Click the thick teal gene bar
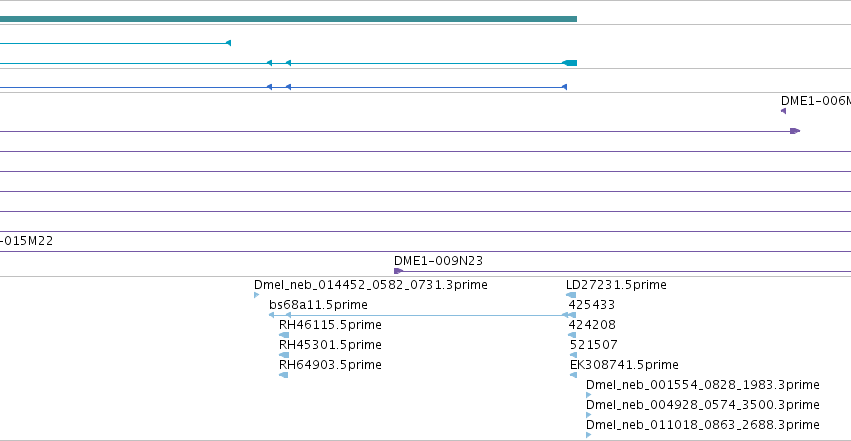Screen dimensions: 851x441 pyautogui.click(x=288, y=19)
